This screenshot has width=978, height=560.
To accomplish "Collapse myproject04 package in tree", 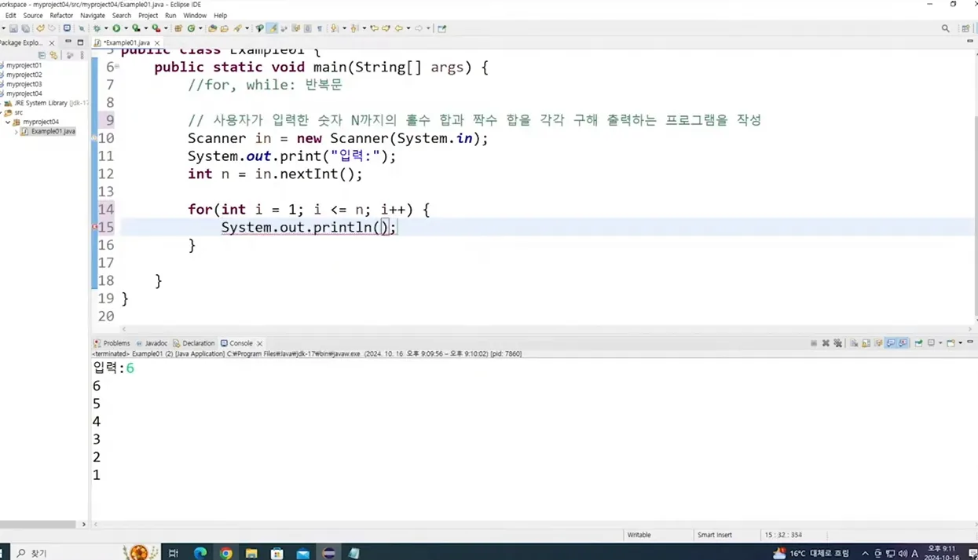I will pyautogui.click(x=8, y=122).
